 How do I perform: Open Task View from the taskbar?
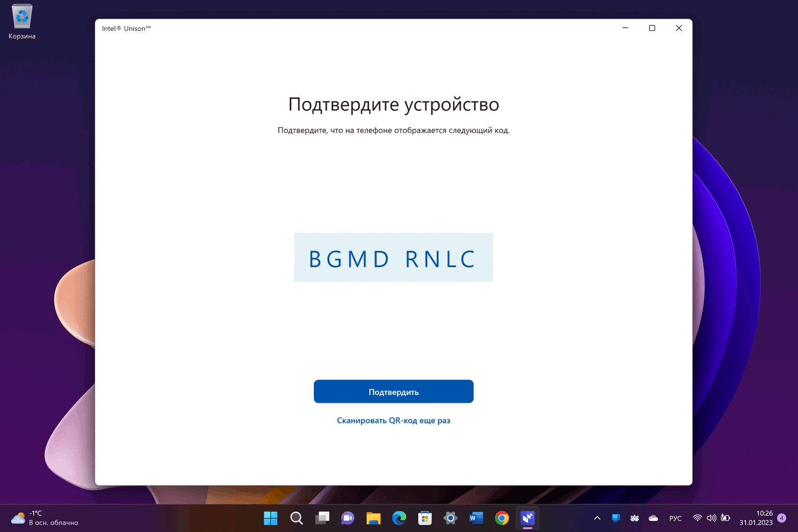[322, 518]
